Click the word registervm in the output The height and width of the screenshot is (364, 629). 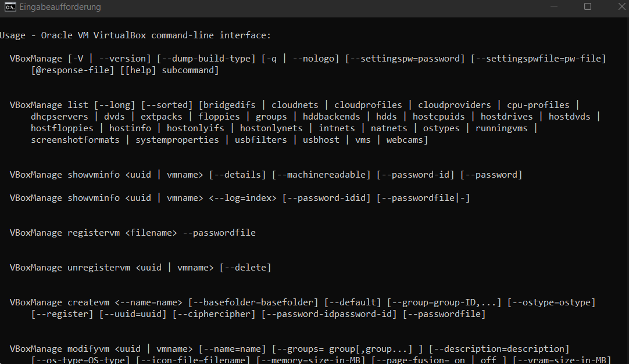pos(94,233)
